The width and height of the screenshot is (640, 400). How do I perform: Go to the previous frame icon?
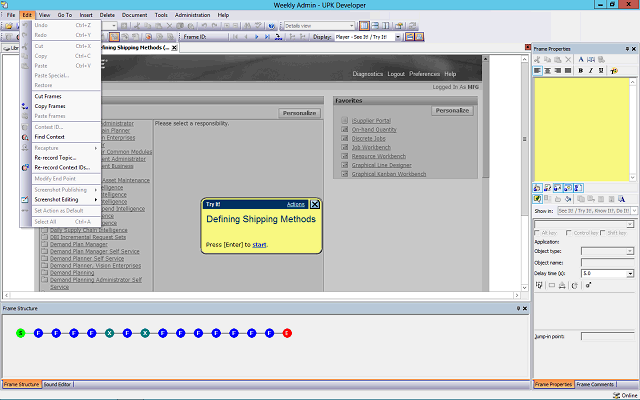point(246,37)
